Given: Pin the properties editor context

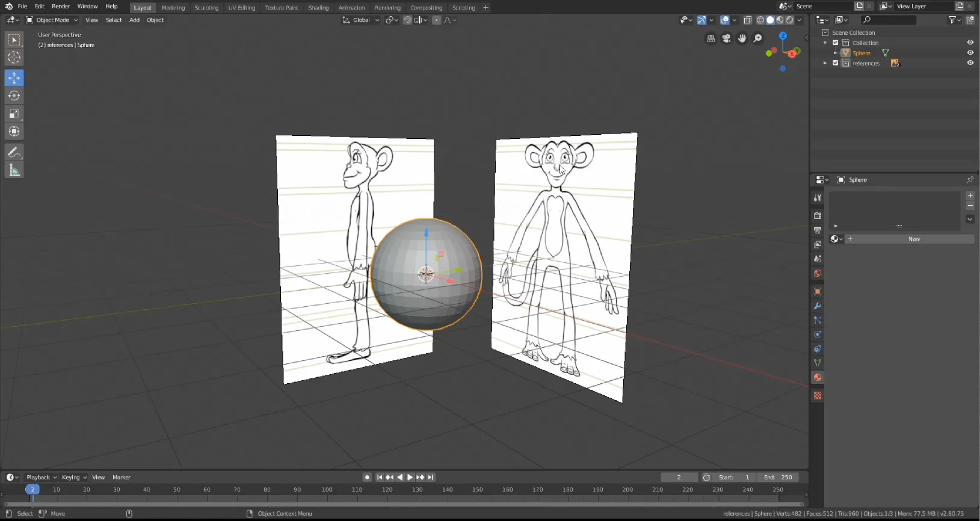Looking at the screenshot, I should [970, 180].
